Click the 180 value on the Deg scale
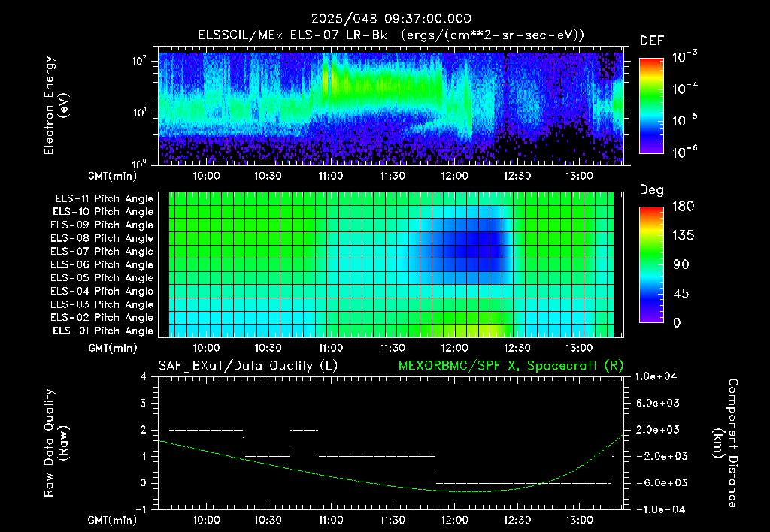The height and width of the screenshot is (532, 770). (684, 206)
